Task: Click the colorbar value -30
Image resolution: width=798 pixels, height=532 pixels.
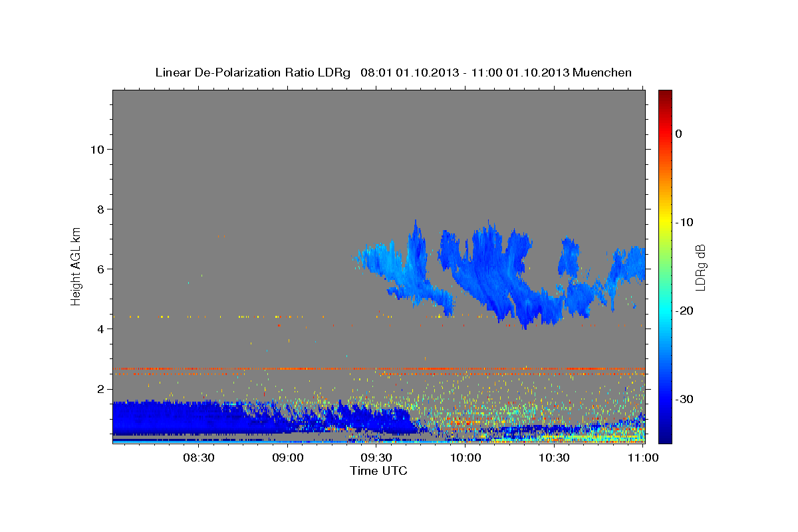Action: tap(685, 399)
